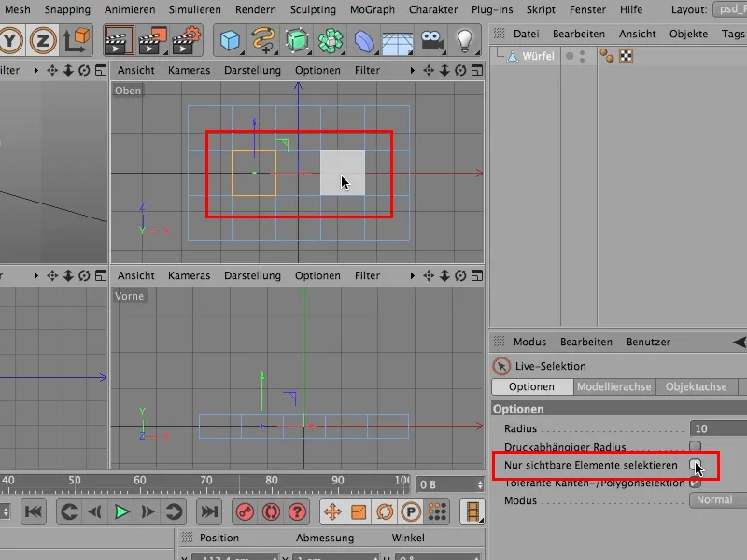
Task: Select the spline pen tool icon
Action: [263, 41]
